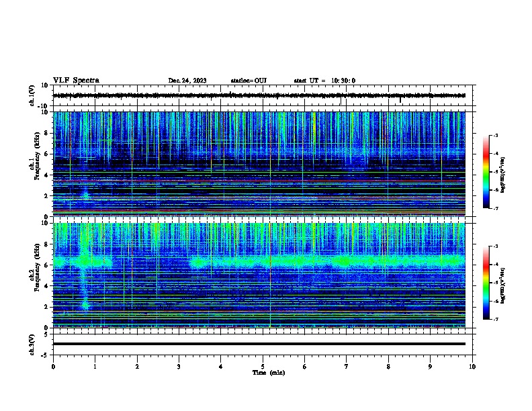Click the 5 tick on ch.3(V) axis
This screenshot has width=532, height=411.
tap(46, 334)
